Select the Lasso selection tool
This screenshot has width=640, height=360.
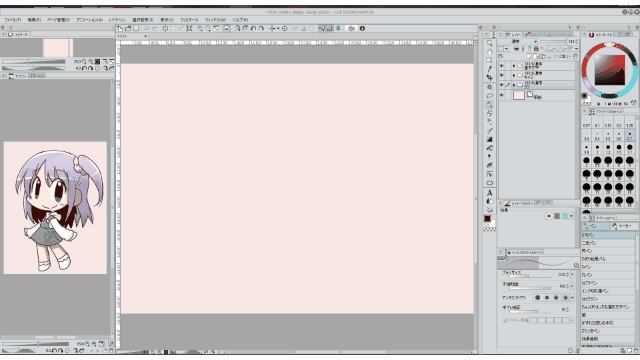tap(489, 96)
